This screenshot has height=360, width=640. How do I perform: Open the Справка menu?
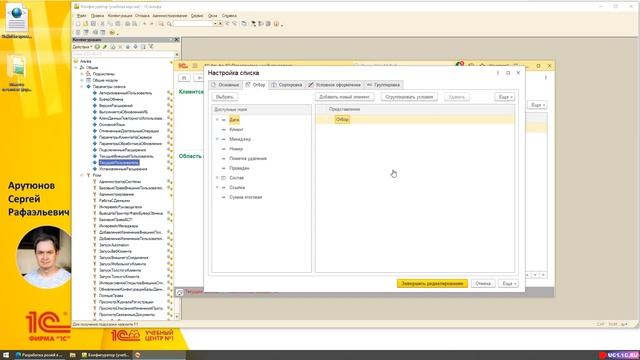(x=229, y=16)
